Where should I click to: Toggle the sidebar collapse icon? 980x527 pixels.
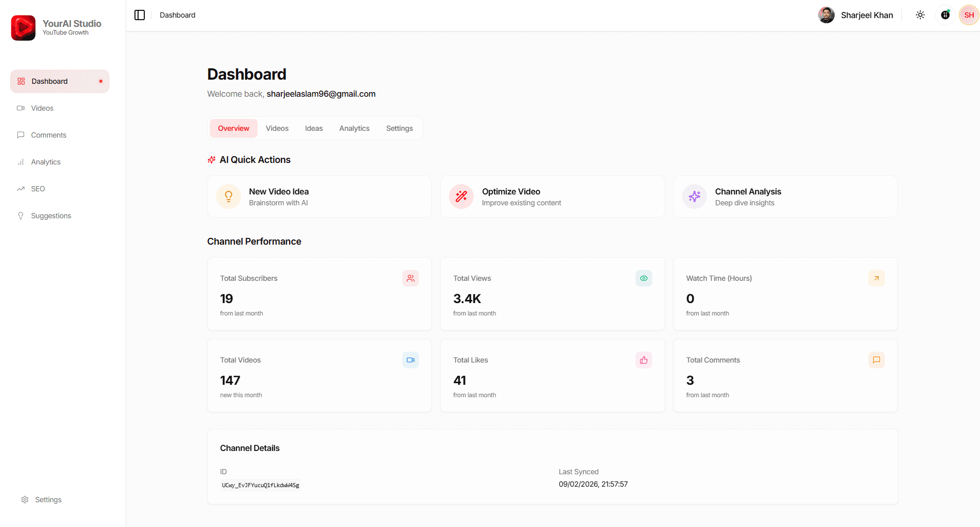(x=140, y=15)
